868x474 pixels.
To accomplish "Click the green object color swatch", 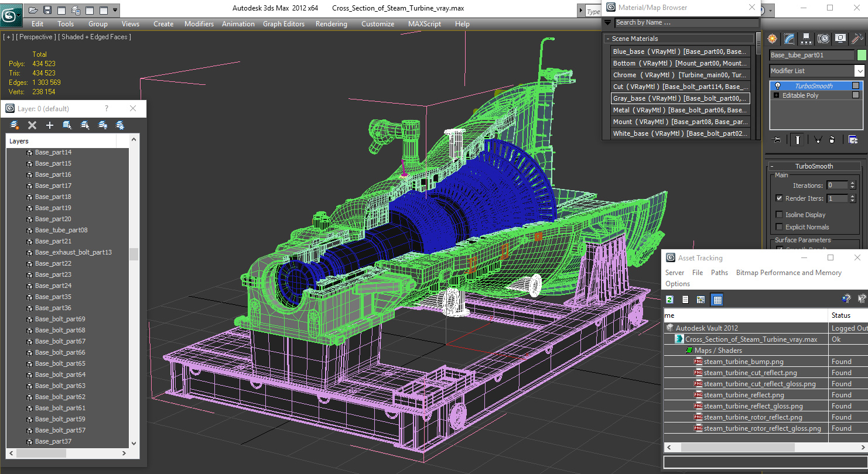I will click(861, 55).
